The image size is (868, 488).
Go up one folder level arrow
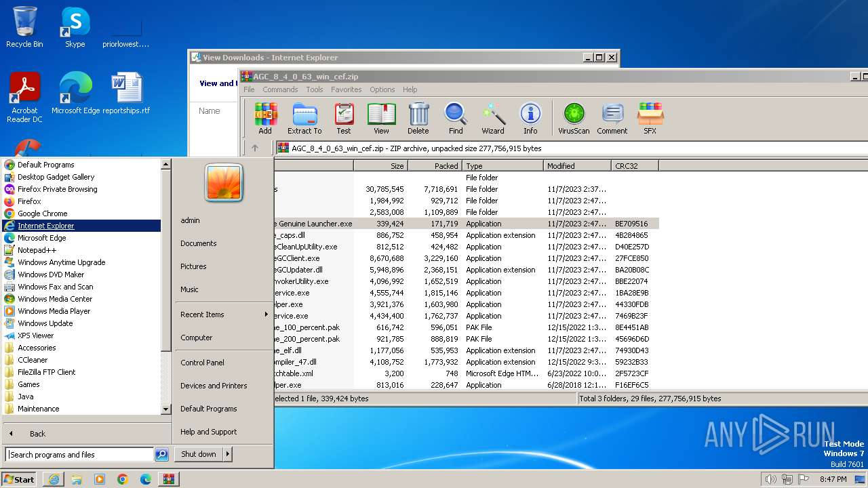(255, 148)
